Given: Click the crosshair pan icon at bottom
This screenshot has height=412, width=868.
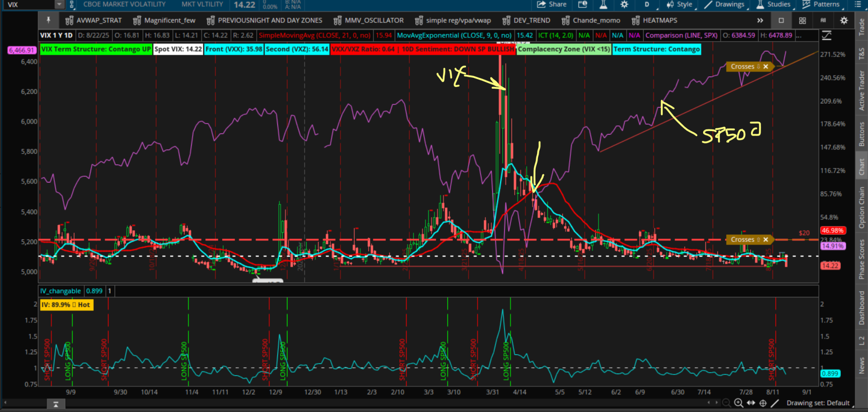Looking at the screenshot, I should coord(763,403).
